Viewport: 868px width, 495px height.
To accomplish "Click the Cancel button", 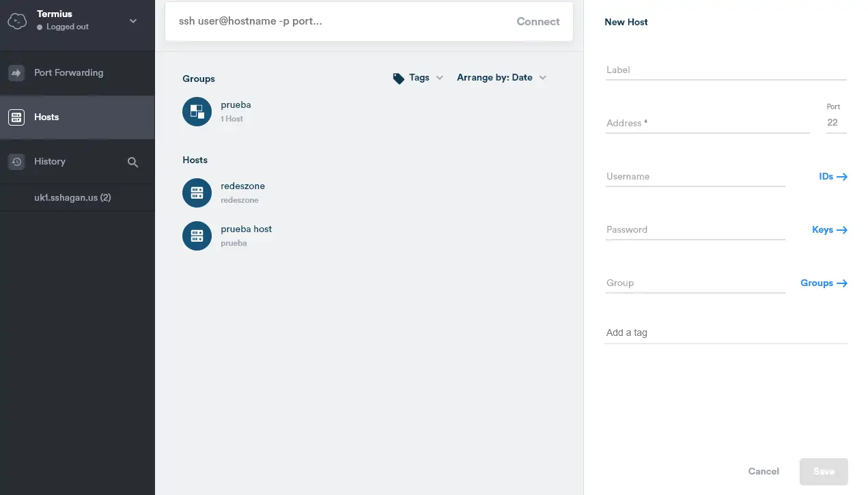I will [764, 471].
